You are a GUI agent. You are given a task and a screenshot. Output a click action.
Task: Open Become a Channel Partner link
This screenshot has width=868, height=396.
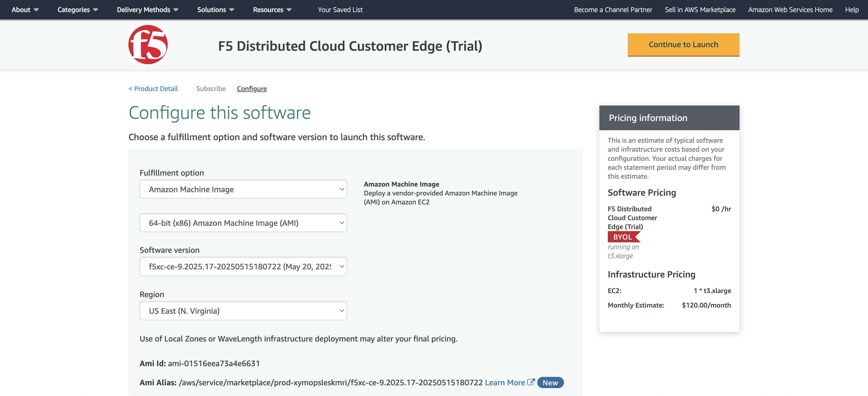pos(613,10)
